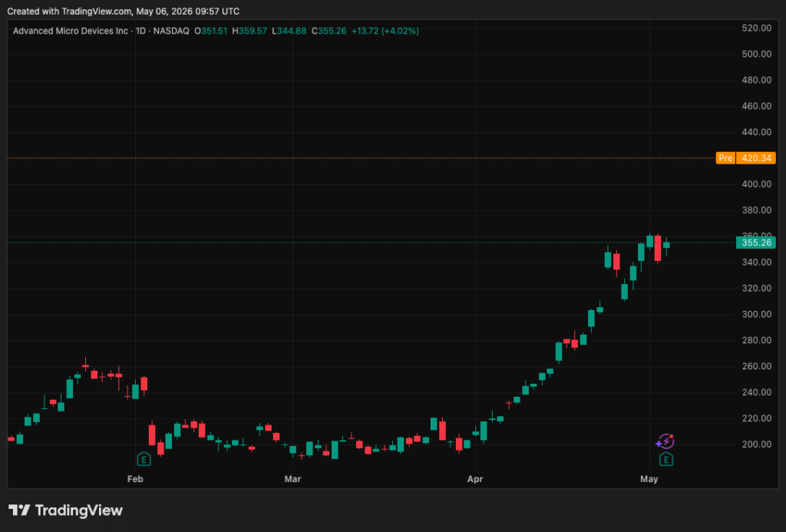The width and height of the screenshot is (786, 532).
Task: Click the NASDAQ exchange label
Action: [x=171, y=31]
